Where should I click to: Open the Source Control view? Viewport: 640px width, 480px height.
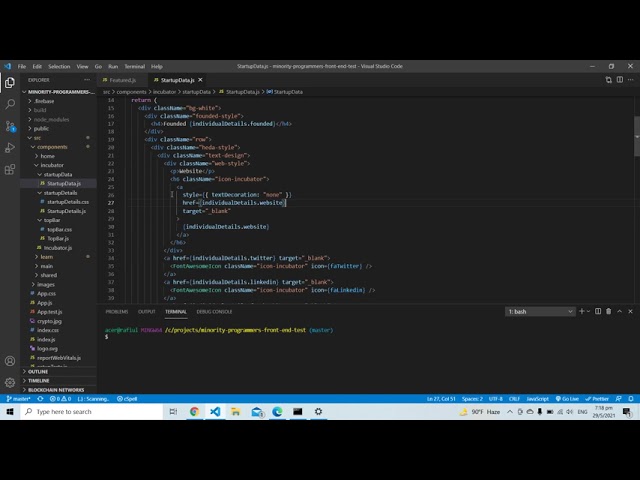(10, 126)
